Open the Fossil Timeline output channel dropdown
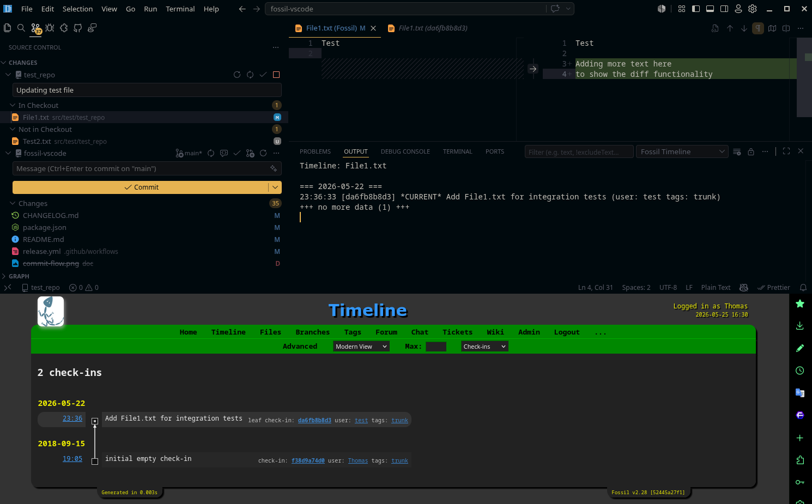This screenshot has height=504, width=812. pos(682,151)
